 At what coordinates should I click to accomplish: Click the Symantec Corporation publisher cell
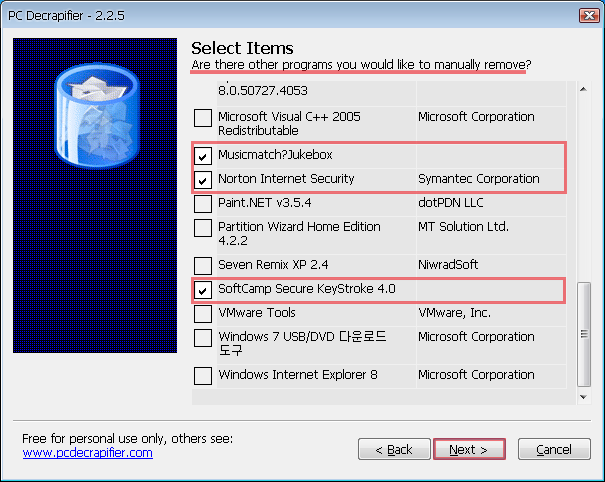point(479,179)
